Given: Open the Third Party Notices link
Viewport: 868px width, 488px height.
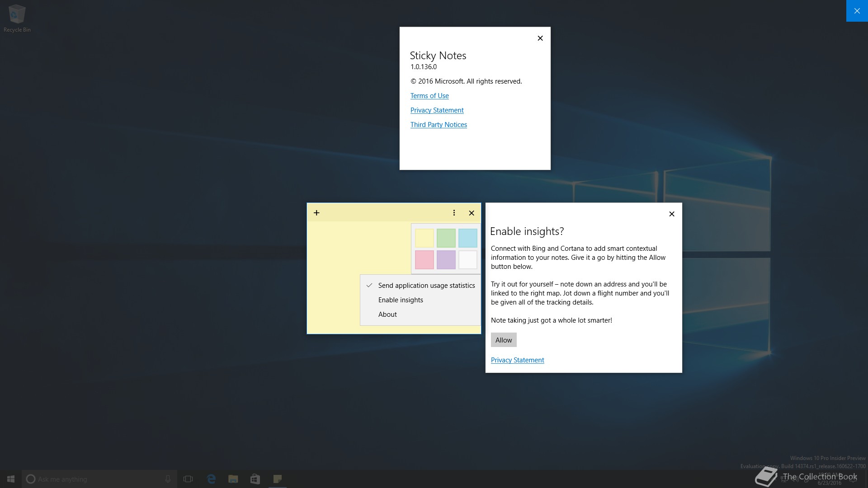Looking at the screenshot, I should pos(439,125).
